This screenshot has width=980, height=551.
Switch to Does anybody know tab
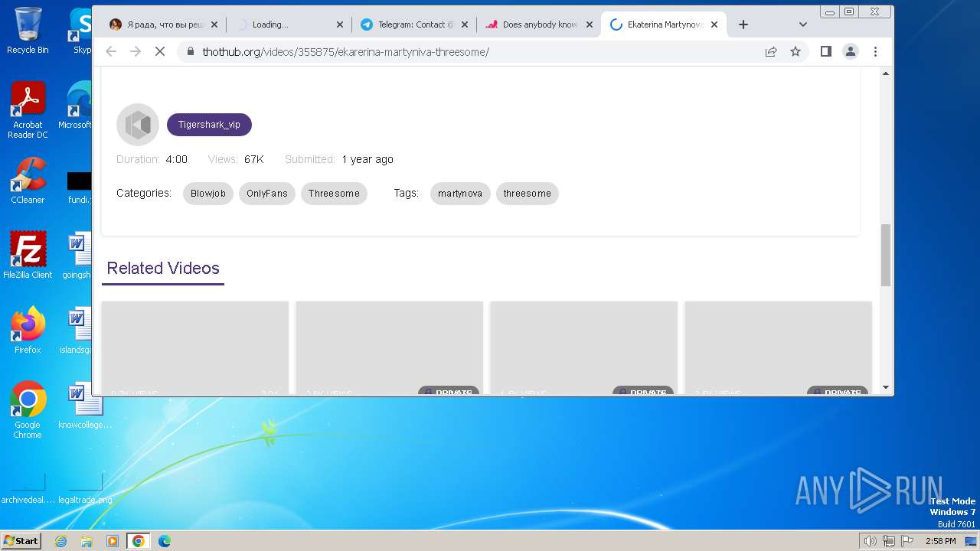pos(538,24)
